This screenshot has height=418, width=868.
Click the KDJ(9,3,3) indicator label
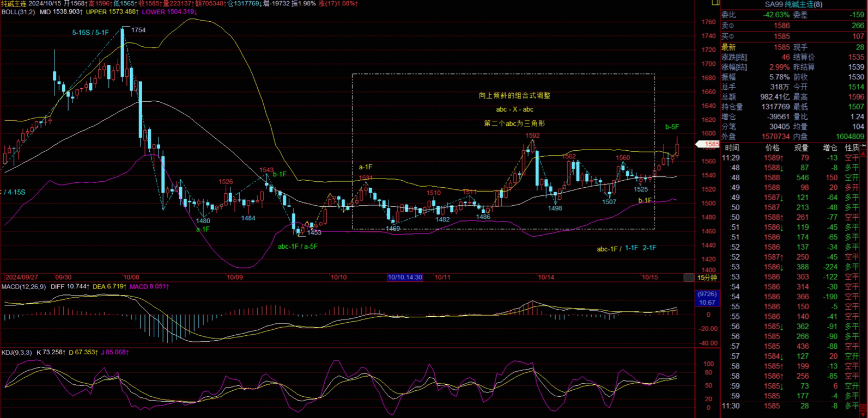click(17, 352)
